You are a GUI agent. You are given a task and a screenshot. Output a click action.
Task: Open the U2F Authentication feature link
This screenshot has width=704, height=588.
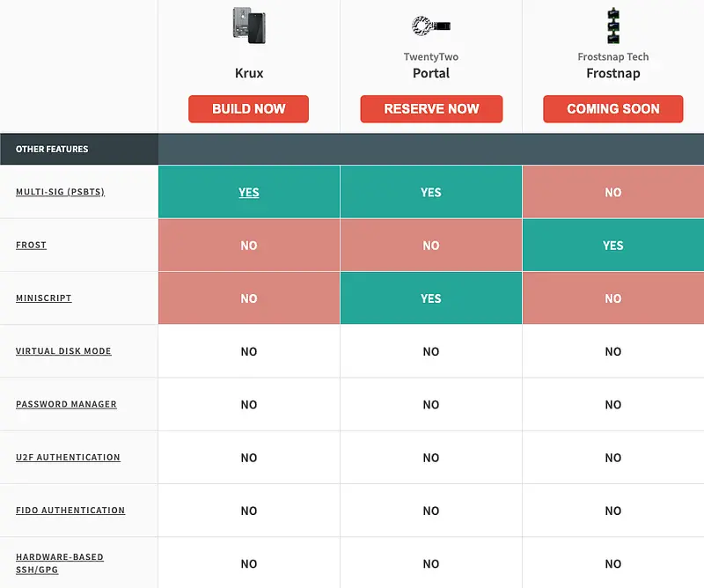68,458
